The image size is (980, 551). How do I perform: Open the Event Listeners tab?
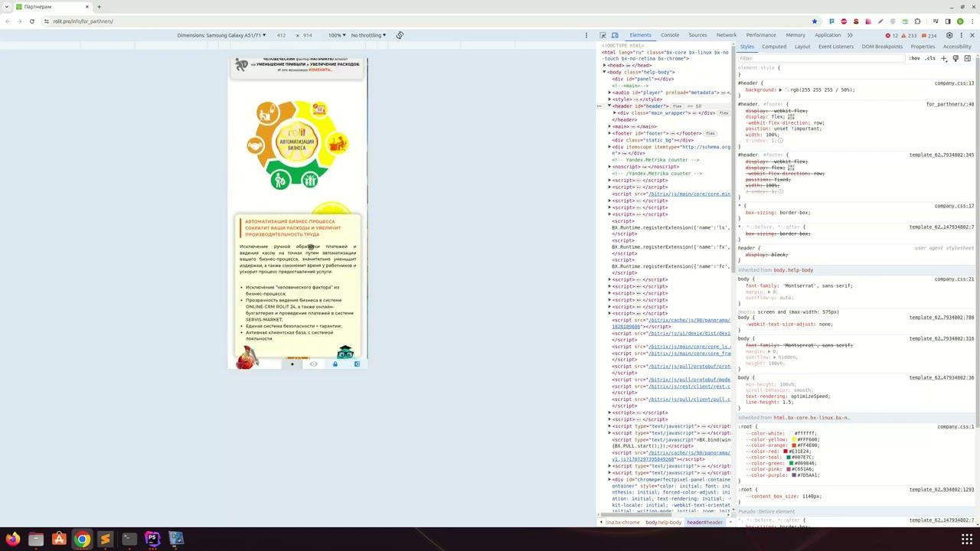click(836, 47)
